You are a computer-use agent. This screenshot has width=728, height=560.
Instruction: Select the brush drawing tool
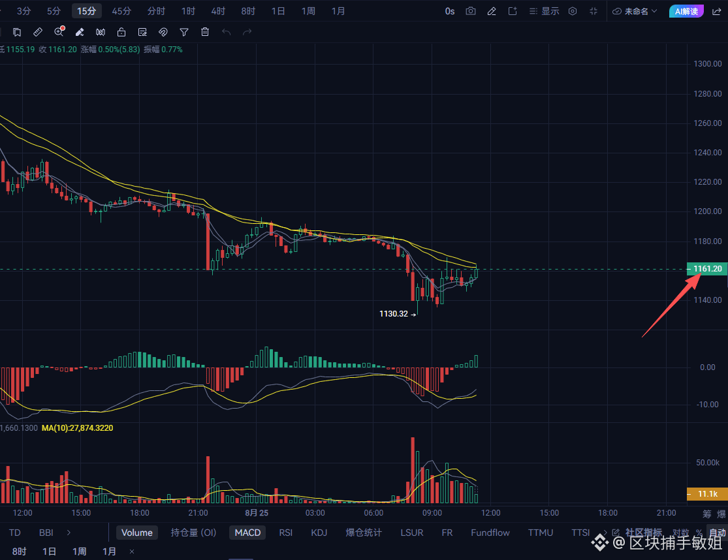[80, 32]
